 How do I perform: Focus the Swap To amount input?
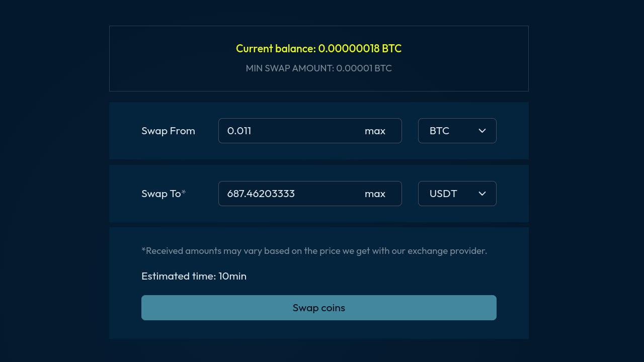pyautogui.click(x=310, y=194)
